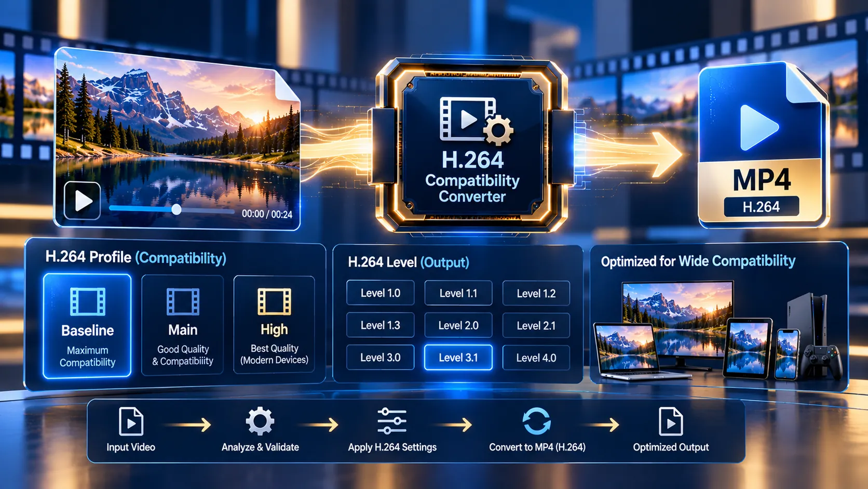Open the H.264 Compatibility Converter film-gear icon
The image size is (868, 489).
(476, 121)
